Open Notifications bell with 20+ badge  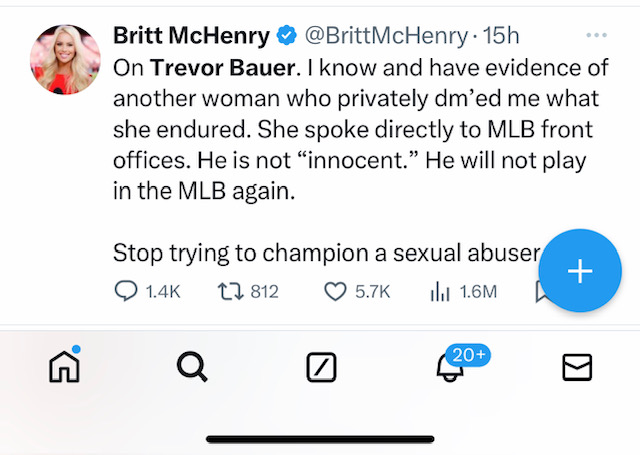tap(450, 368)
